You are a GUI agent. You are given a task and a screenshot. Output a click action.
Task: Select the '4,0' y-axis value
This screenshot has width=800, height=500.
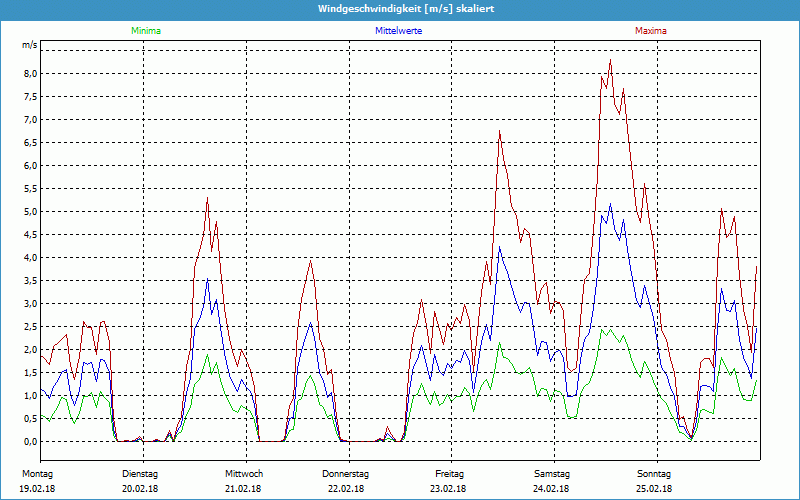(x=30, y=257)
